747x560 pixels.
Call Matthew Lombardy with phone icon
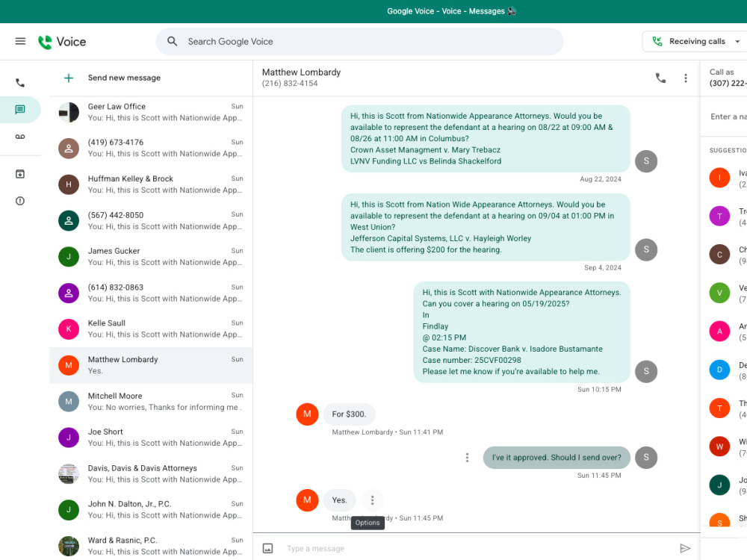660,78
